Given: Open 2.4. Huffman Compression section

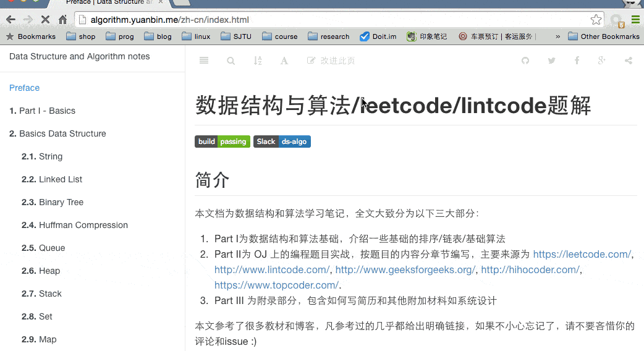Looking at the screenshot, I should click(75, 225).
